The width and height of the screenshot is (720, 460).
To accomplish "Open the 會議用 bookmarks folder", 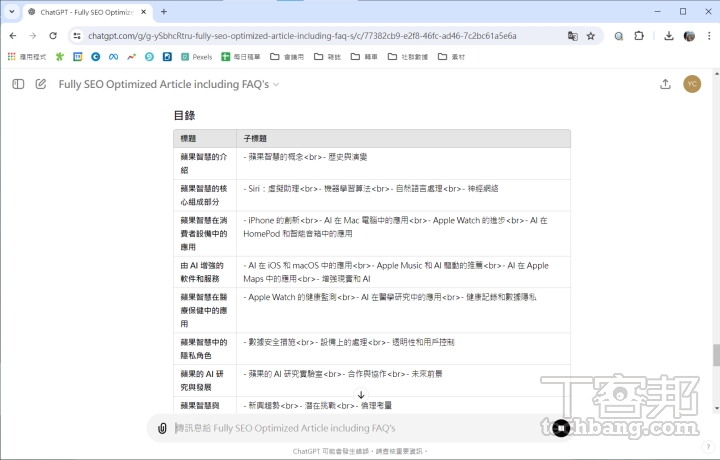I will click(x=287, y=56).
